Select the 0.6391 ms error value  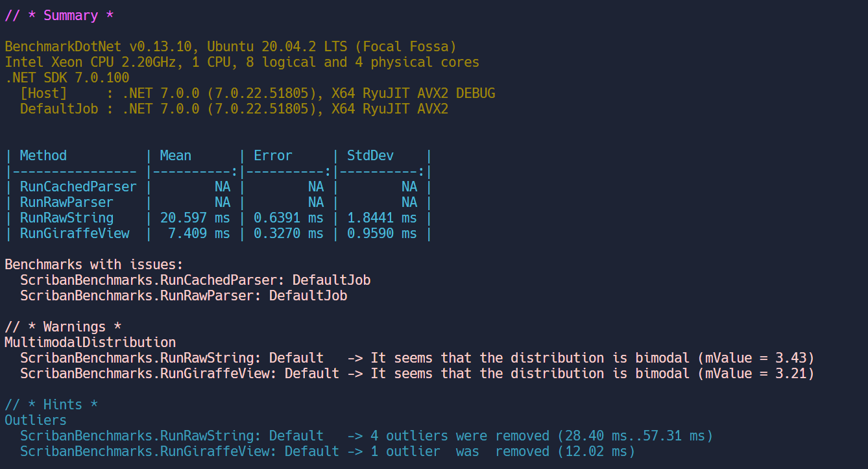click(x=288, y=218)
